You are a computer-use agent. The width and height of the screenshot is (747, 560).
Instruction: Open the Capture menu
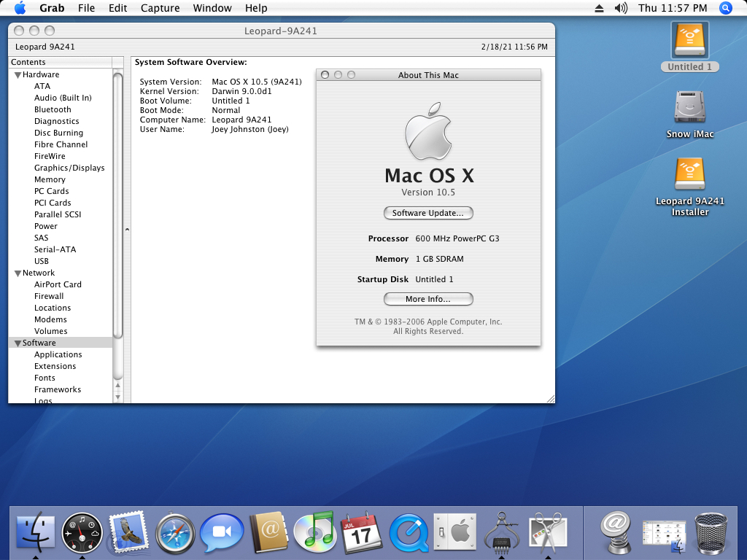coord(160,8)
